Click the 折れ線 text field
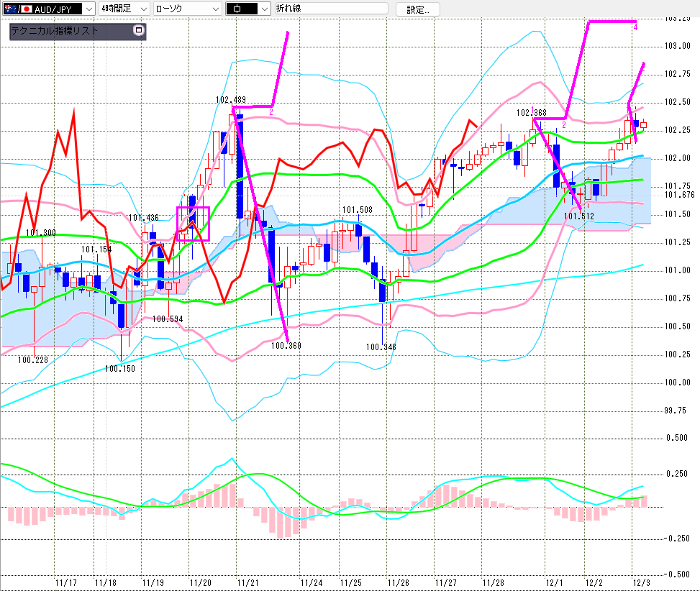Screen dimensions: 700x591 [331, 9]
